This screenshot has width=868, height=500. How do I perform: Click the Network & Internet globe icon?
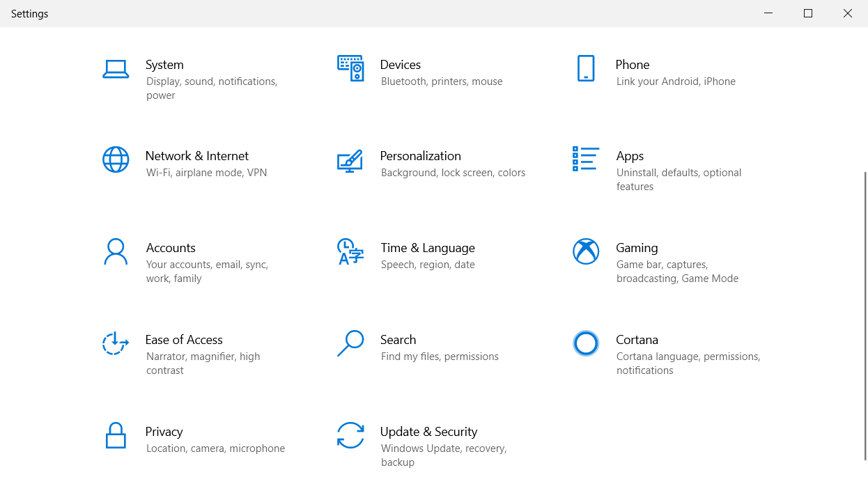click(116, 159)
